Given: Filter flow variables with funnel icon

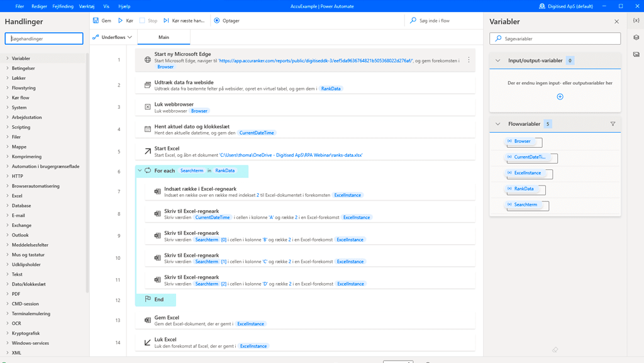Looking at the screenshot, I should point(613,123).
